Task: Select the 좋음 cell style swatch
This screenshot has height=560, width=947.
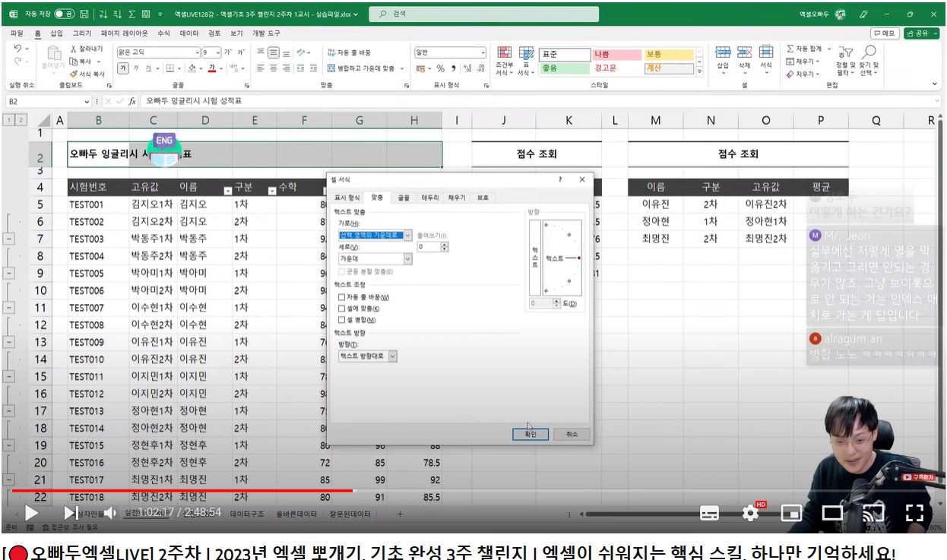Action: coord(565,68)
